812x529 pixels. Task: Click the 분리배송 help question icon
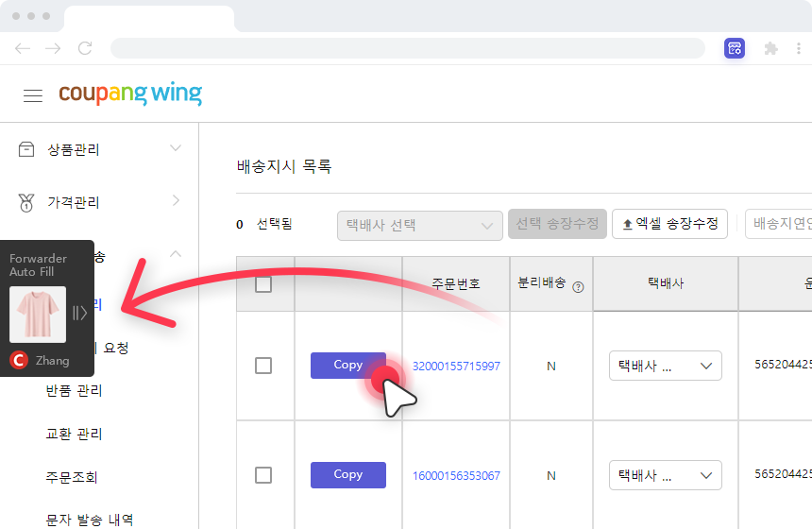[x=578, y=287]
